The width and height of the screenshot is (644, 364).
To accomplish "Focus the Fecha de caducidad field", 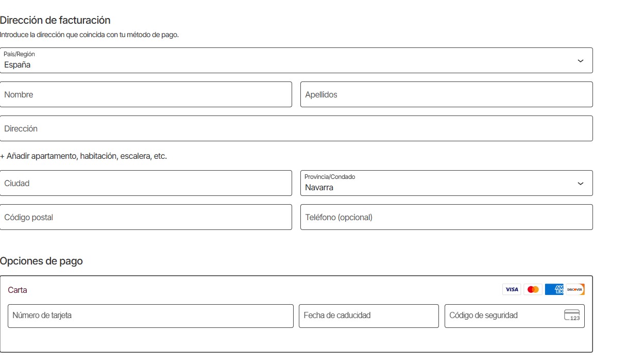I will click(x=368, y=316).
